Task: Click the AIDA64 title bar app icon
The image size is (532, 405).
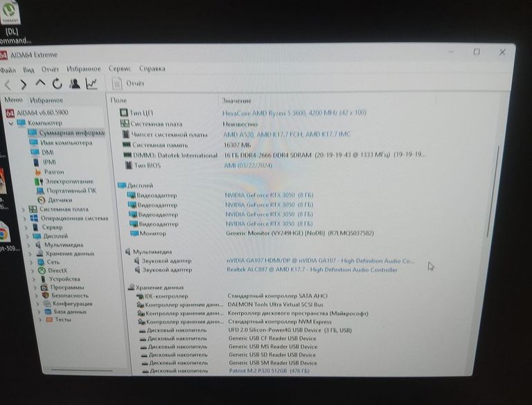Action: click(x=3, y=55)
